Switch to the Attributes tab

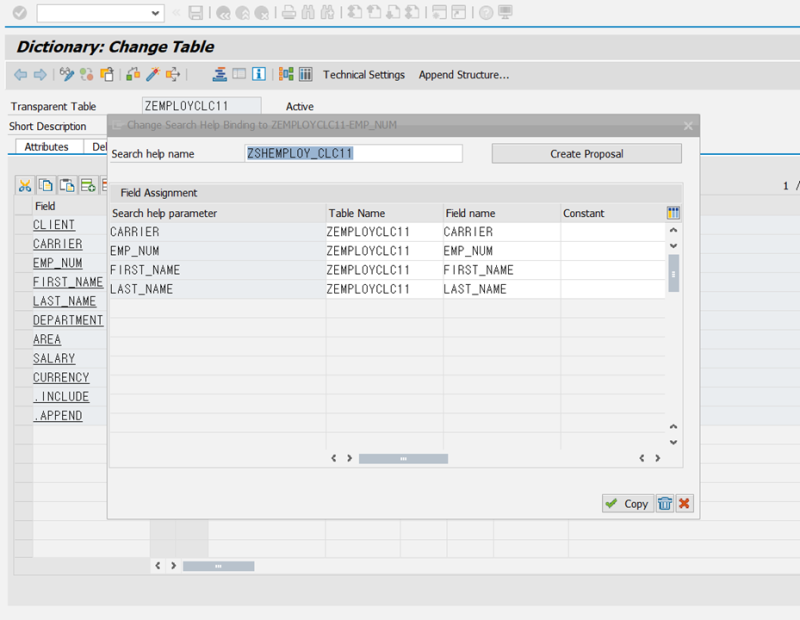click(48, 146)
